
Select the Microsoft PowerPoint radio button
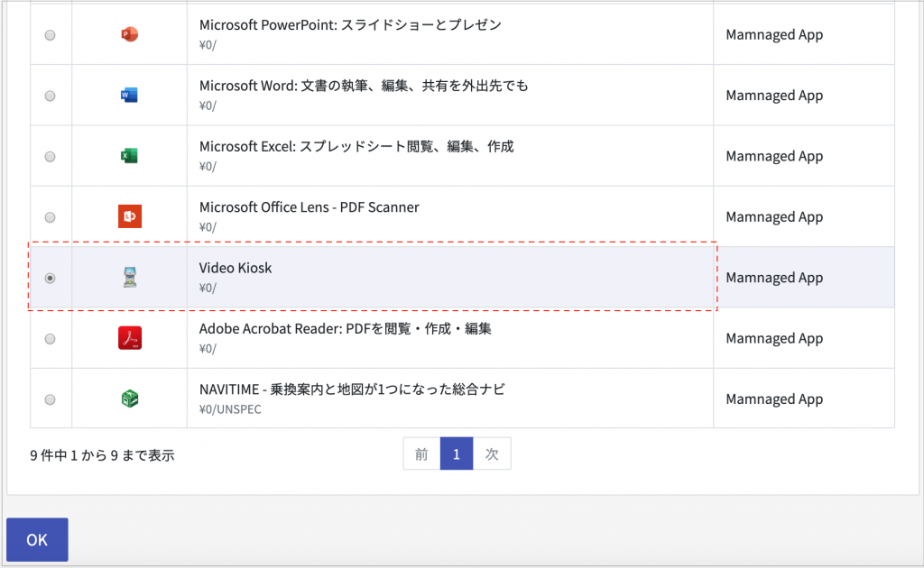[50, 35]
